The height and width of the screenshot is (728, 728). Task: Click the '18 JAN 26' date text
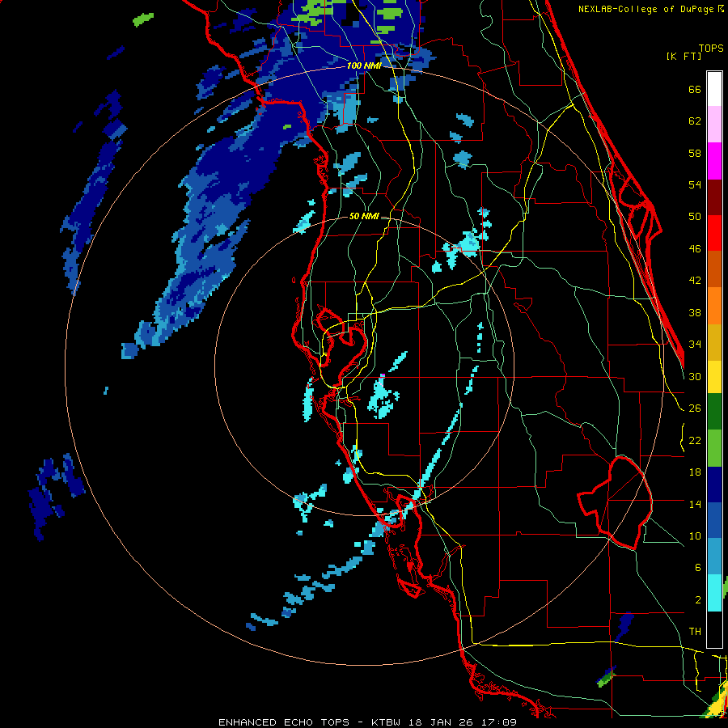tap(441, 722)
